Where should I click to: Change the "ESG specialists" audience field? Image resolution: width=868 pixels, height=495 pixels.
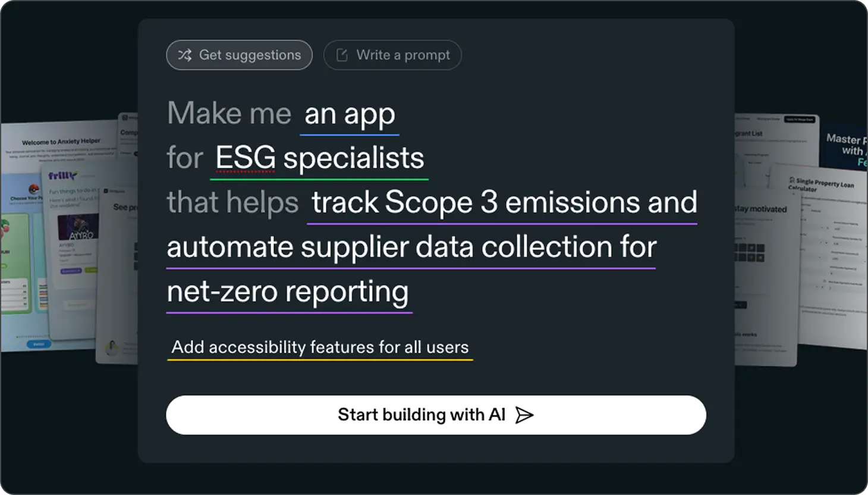click(x=319, y=159)
